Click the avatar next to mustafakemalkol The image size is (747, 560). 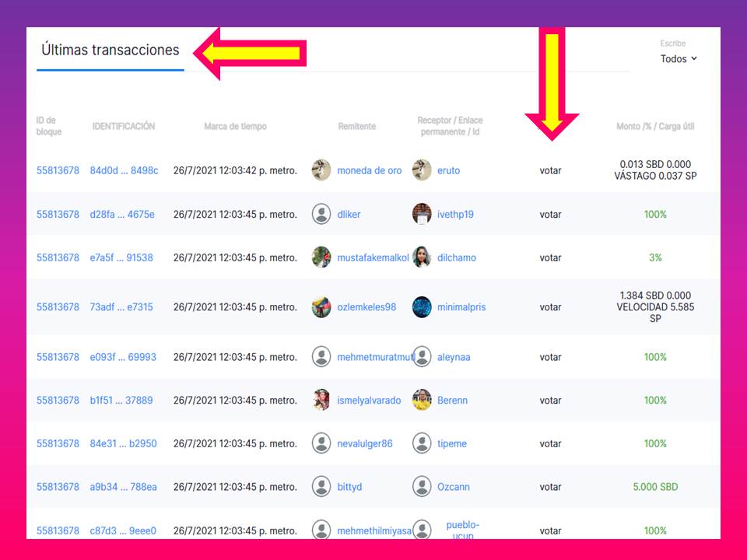[321, 257]
